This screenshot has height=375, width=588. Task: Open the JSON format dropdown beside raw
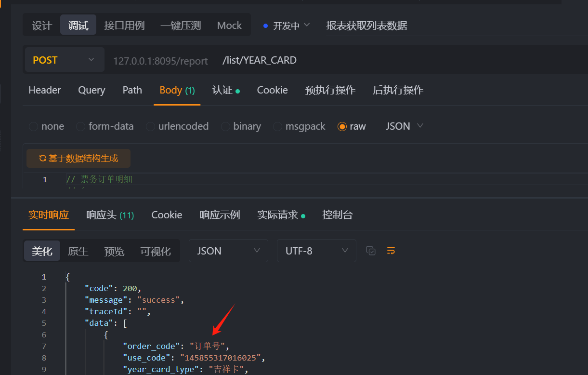pyautogui.click(x=404, y=126)
